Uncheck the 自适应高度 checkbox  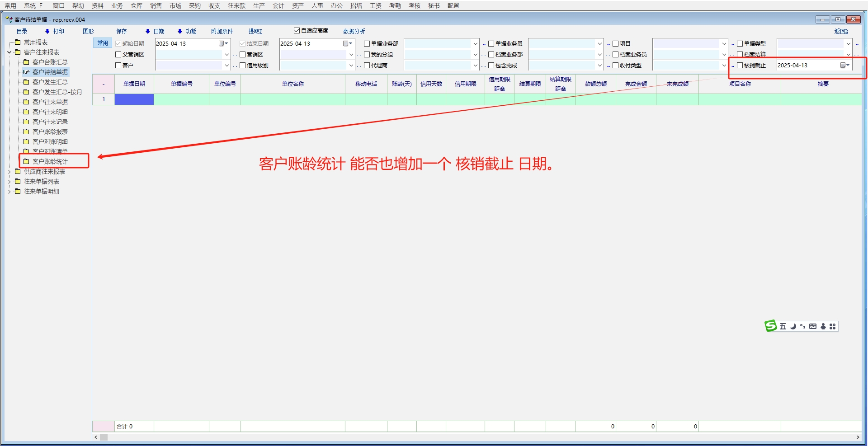pyautogui.click(x=297, y=31)
